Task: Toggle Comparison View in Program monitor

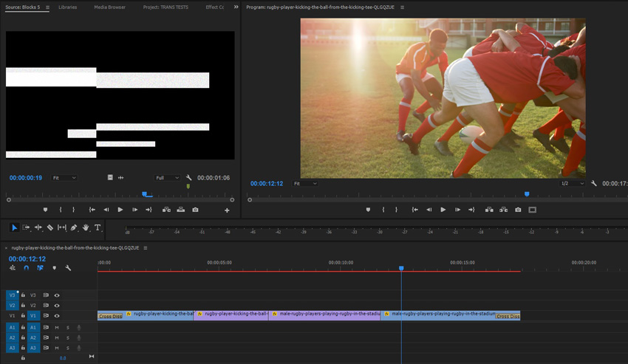Action: pyautogui.click(x=532, y=210)
